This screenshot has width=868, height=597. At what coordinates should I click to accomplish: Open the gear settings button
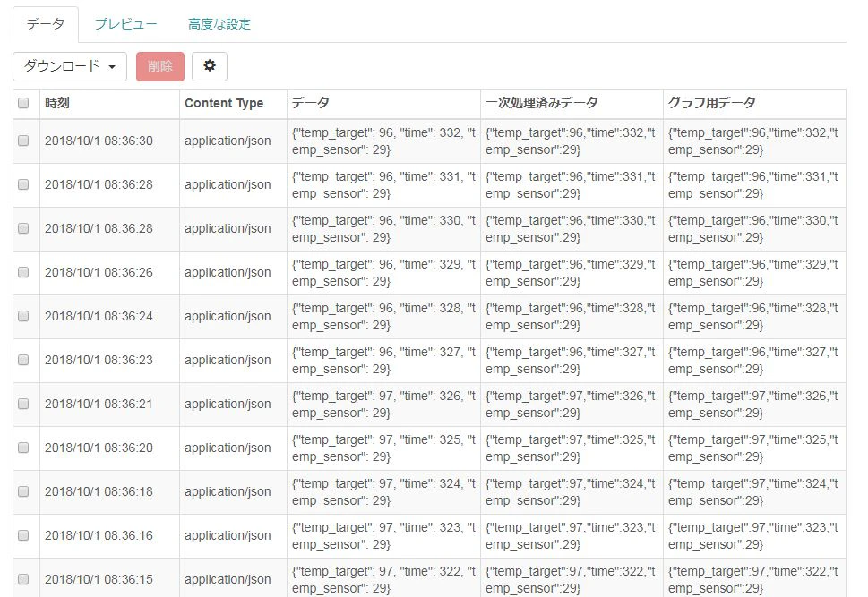point(210,66)
